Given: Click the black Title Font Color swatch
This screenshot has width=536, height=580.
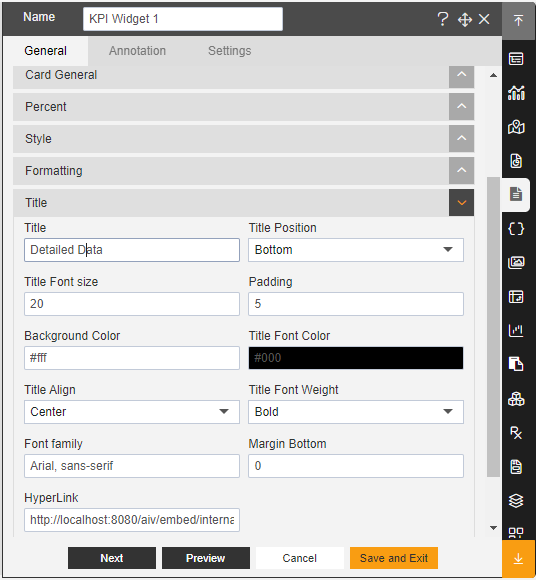Looking at the screenshot, I should [356, 358].
